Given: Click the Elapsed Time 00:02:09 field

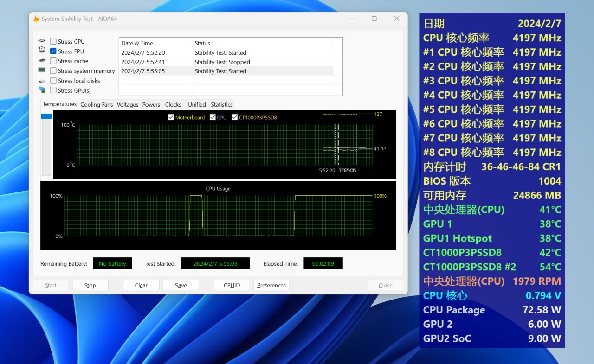Looking at the screenshot, I should point(323,263).
